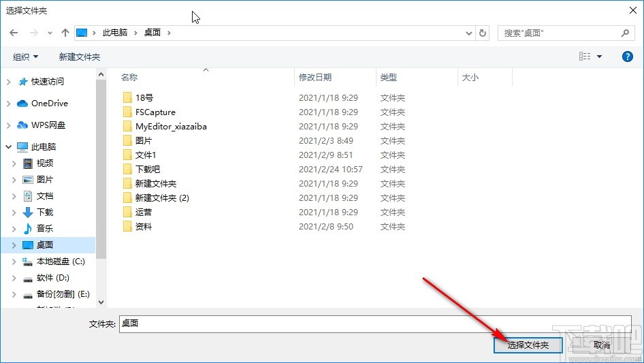644x363 pixels.
Task: Expand the WPS网盘 tree node
Action: click(9, 125)
